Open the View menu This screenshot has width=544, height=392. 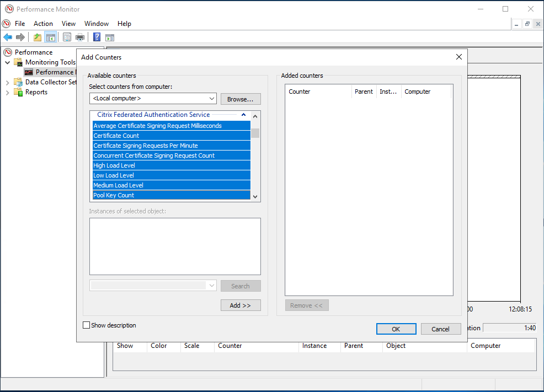coord(68,24)
